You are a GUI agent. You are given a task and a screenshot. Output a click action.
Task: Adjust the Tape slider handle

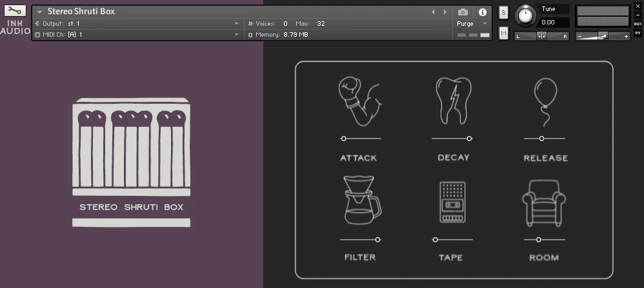pyautogui.click(x=436, y=240)
